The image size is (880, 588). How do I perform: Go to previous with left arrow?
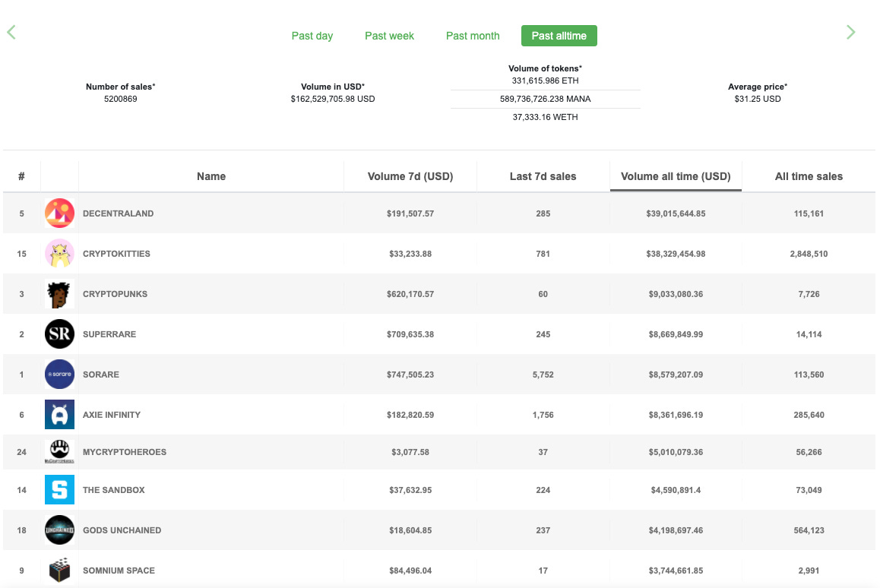[x=11, y=32]
